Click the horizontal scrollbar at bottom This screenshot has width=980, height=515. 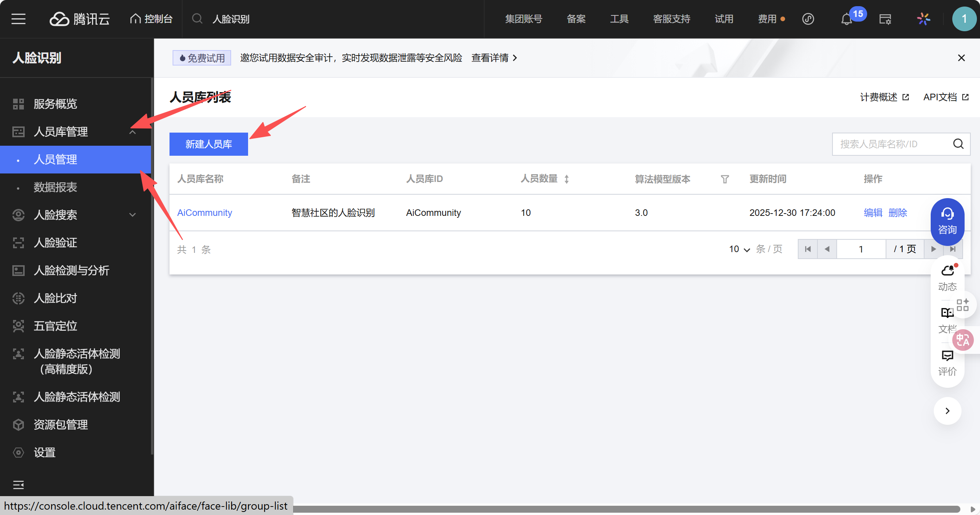[616, 509]
